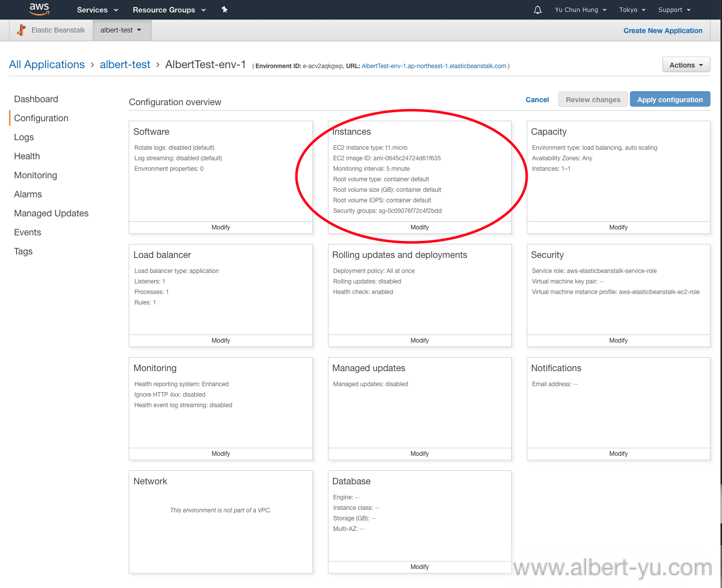Click the Service role aws-elasticbeanstalk-service-role text
This screenshot has width=722, height=588.
[594, 271]
